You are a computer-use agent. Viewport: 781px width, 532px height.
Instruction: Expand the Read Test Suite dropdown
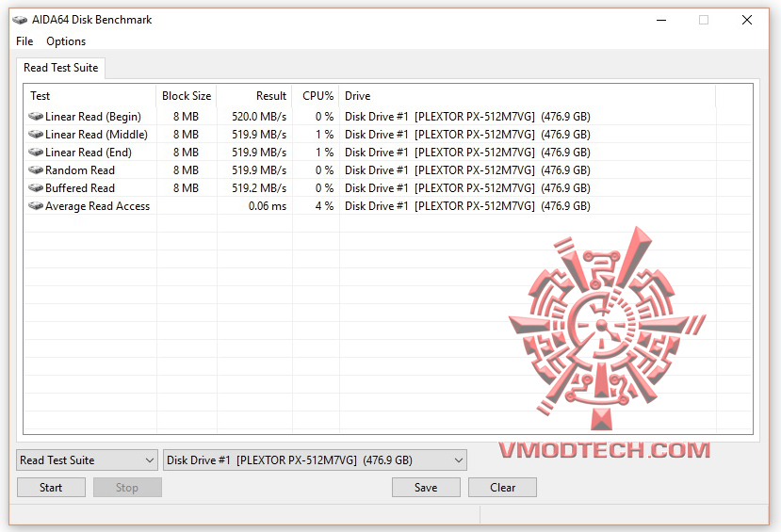[x=88, y=460]
